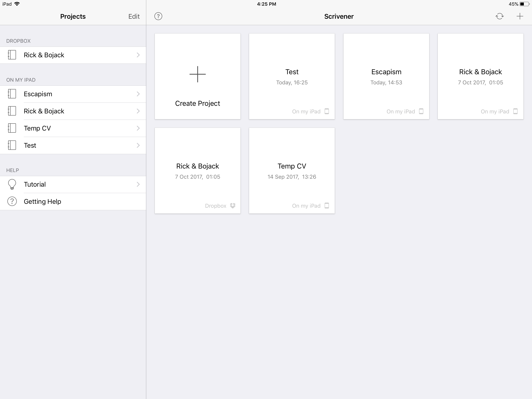The height and width of the screenshot is (399, 532).
Task: Tap the question mark icon beside Getting Help
Action: pyautogui.click(x=12, y=201)
